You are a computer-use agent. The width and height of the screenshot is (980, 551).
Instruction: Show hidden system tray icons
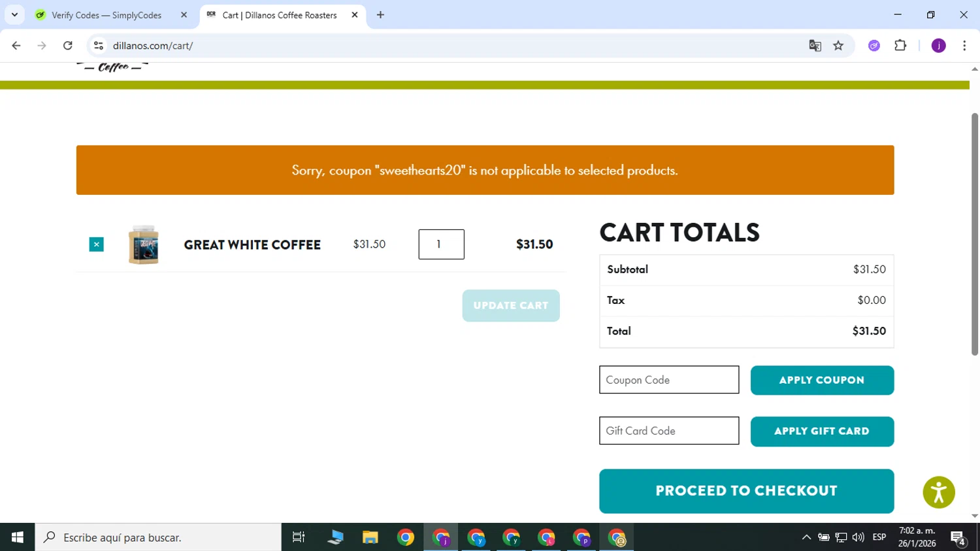pos(806,537)
